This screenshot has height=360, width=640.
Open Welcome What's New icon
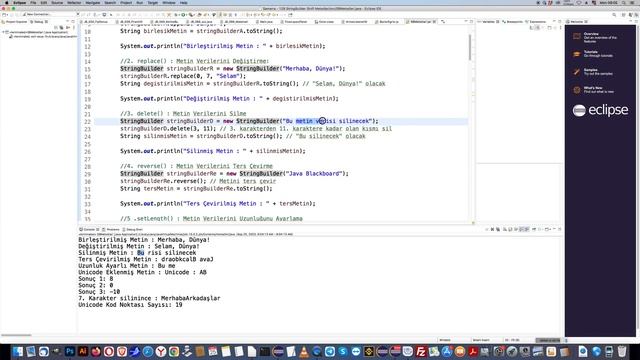577,90
